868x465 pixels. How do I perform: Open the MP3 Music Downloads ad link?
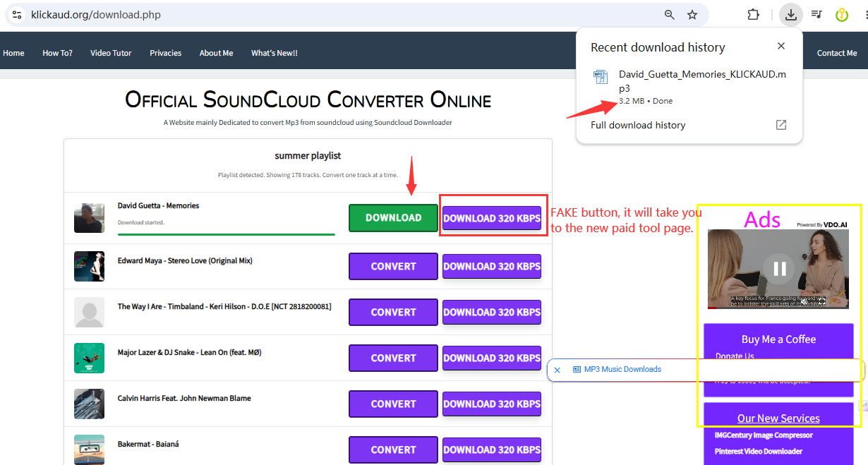point(622,369)
